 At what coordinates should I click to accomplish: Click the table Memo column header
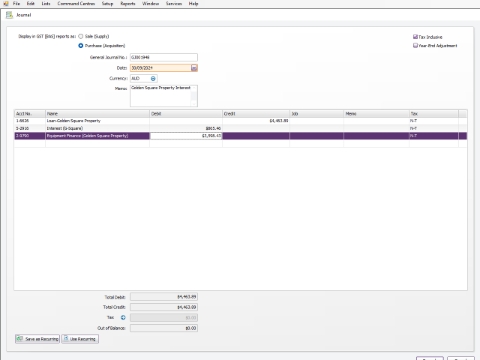[377, 114]
